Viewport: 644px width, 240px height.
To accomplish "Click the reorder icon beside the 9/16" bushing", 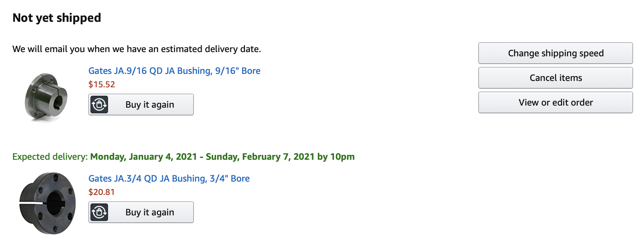I will tap(99, 105).
